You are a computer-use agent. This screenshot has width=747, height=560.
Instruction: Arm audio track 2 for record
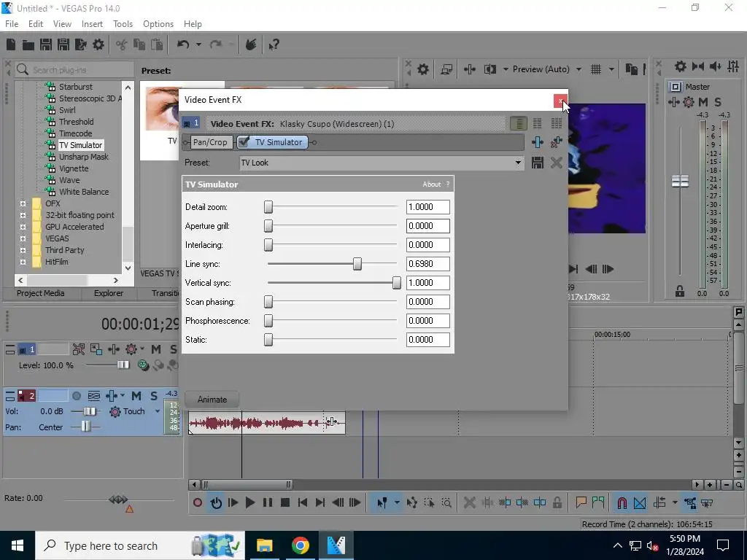[x=76, y=396]
